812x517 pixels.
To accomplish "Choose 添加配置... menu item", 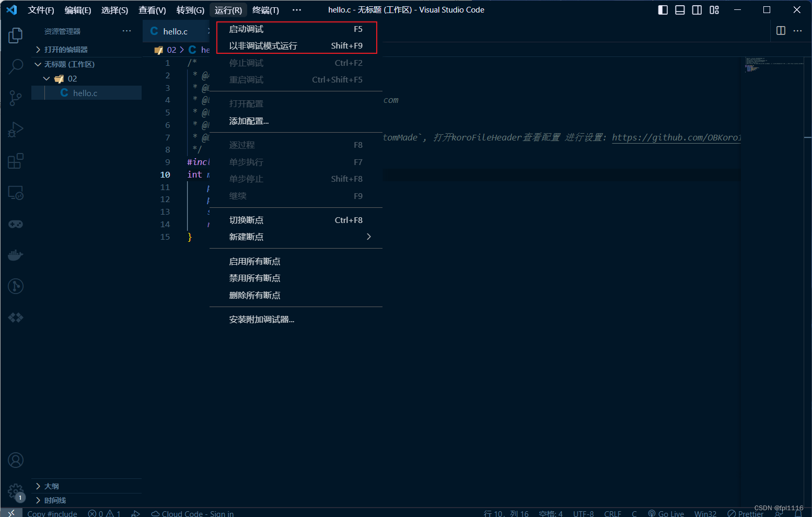I will (296, 121).
